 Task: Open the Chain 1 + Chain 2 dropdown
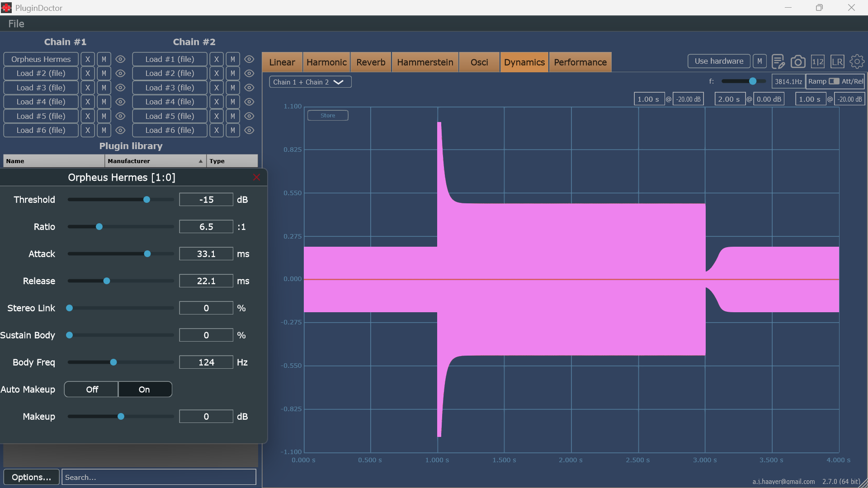tap(310, 82)
